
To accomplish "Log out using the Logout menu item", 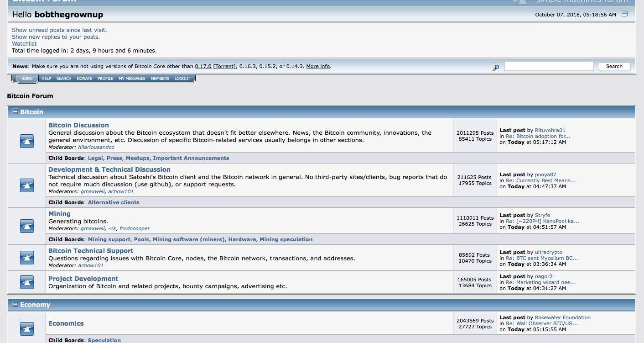I will 182,79.
